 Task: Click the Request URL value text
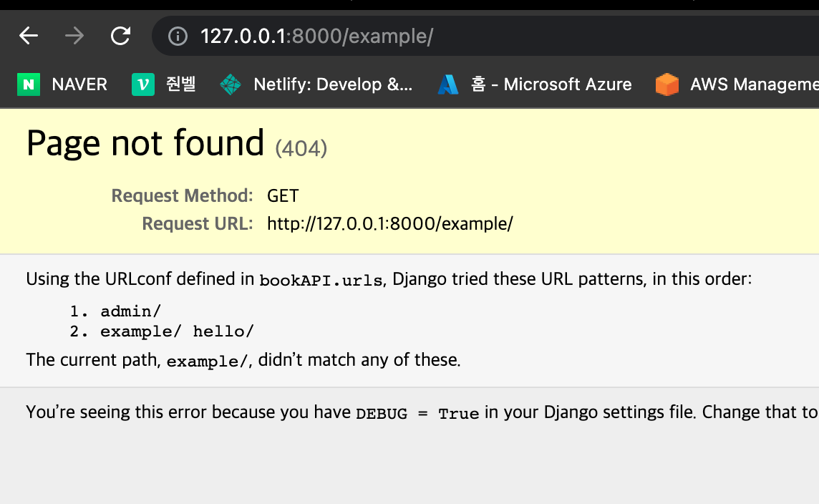[x=389, y=224]
